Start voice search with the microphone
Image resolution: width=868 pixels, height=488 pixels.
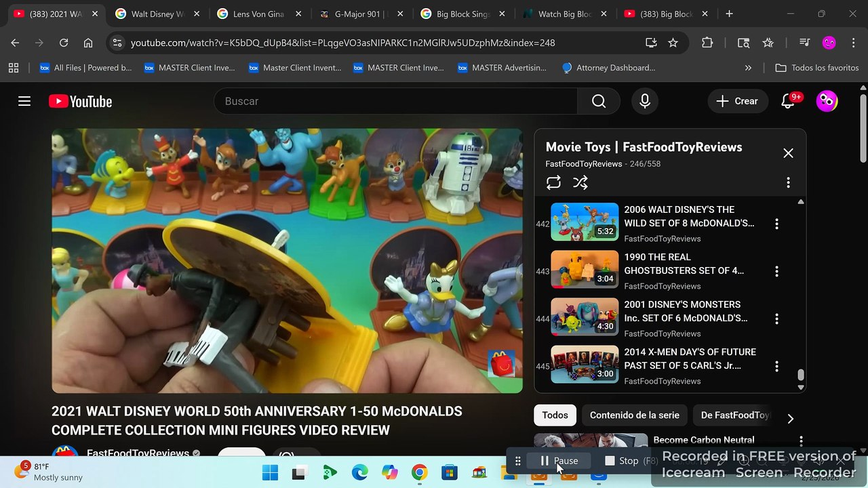click(x=645, y=101)
